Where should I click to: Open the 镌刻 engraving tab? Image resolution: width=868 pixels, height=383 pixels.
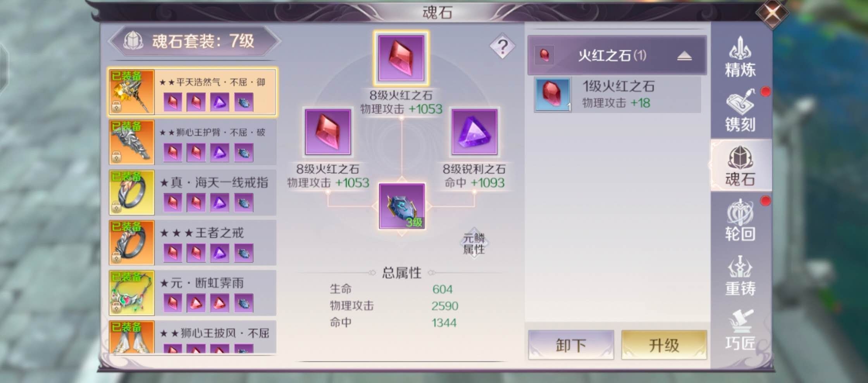(x=740, y=111)
